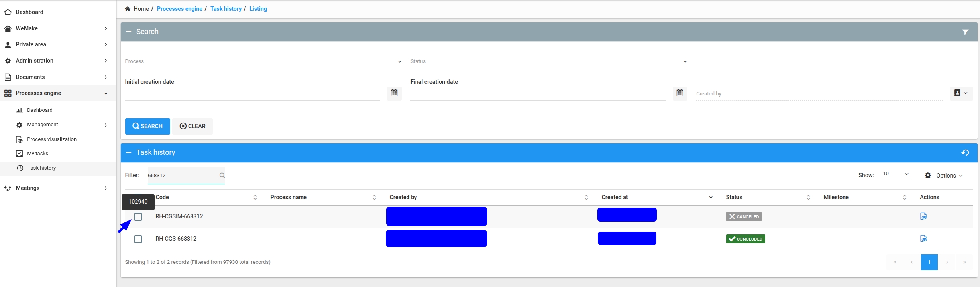Image resolution: width=980 pixels, height=287 pixels.
Task: Click the SEARCH button
Action: pos(147,126)
